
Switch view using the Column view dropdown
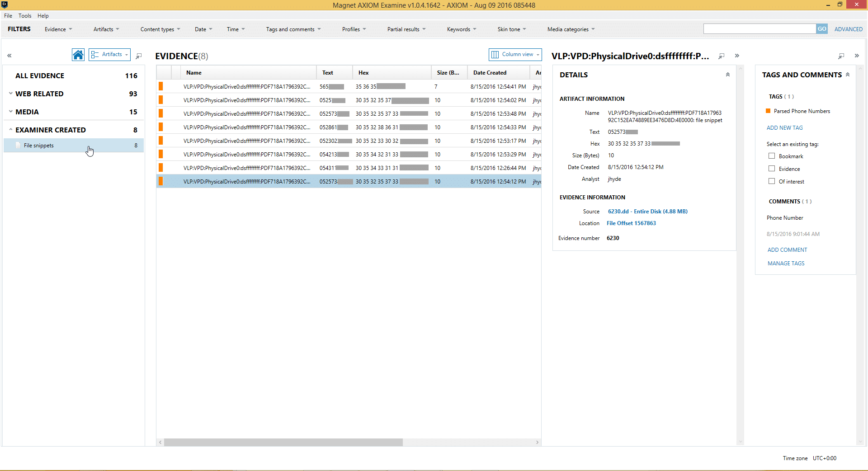coord(515,54)
